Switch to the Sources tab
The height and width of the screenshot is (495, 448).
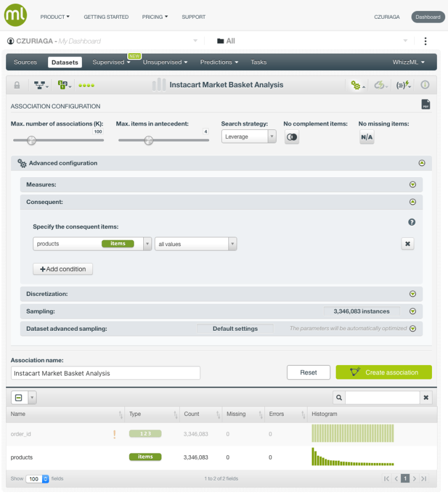coord(25,62)
